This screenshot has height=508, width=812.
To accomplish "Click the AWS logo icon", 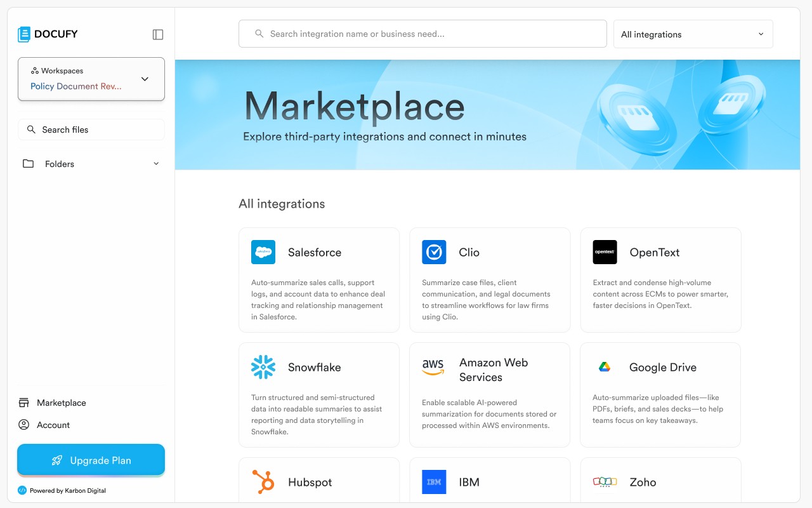I will coord(434,367).
